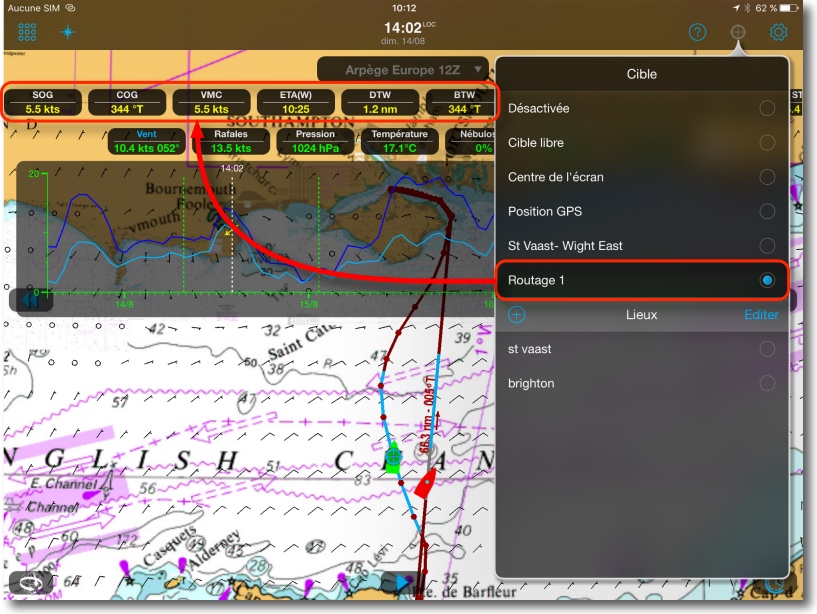Tap the BTW 344 °T data box

pos(461,102)
